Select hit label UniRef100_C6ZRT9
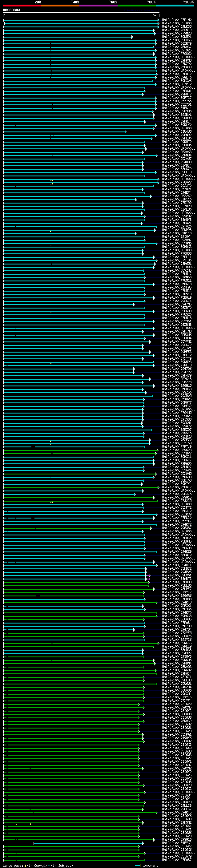The width and height of the screenshot is (197, 868). click(177, 43)
